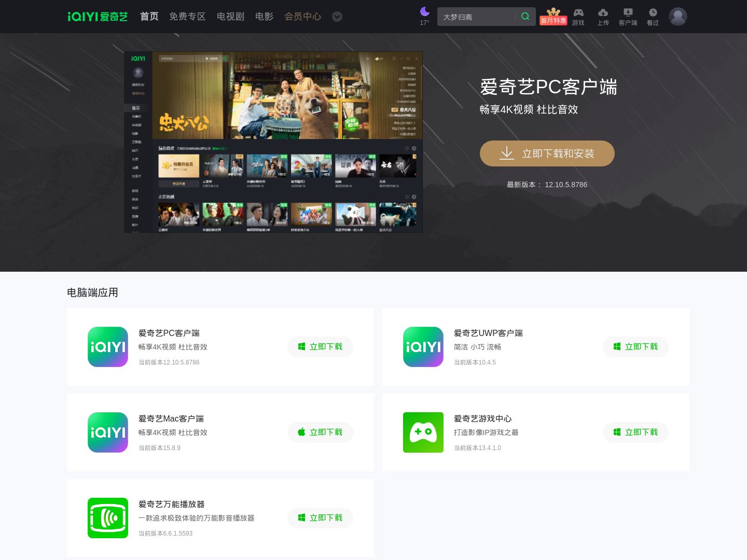Click the 爱奇艺万能播放器 app icon
The image size is (747, 560).
click(108, 518)
